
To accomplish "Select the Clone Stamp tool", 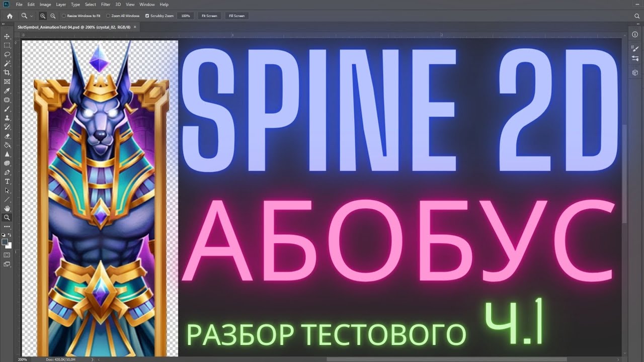I will point(7,118).
